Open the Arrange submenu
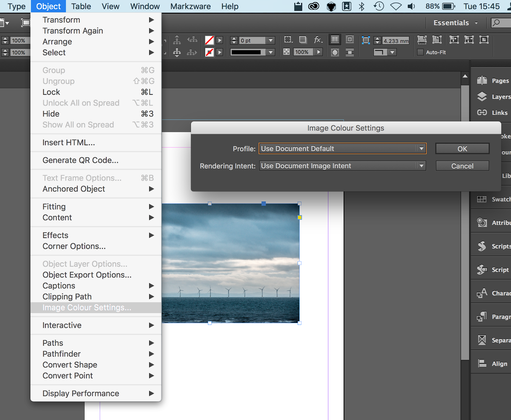Image resolution: width=511 pixels, height=420 pixels. click(96, 41)
